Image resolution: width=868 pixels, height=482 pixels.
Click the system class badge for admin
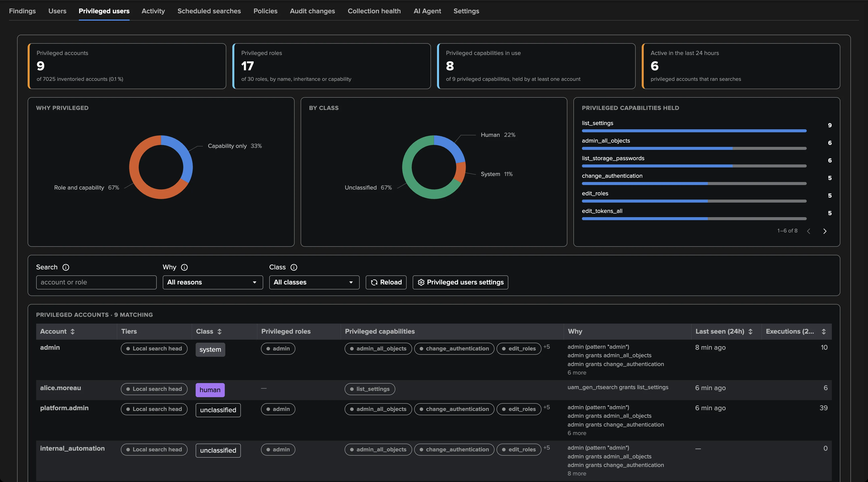210,349
